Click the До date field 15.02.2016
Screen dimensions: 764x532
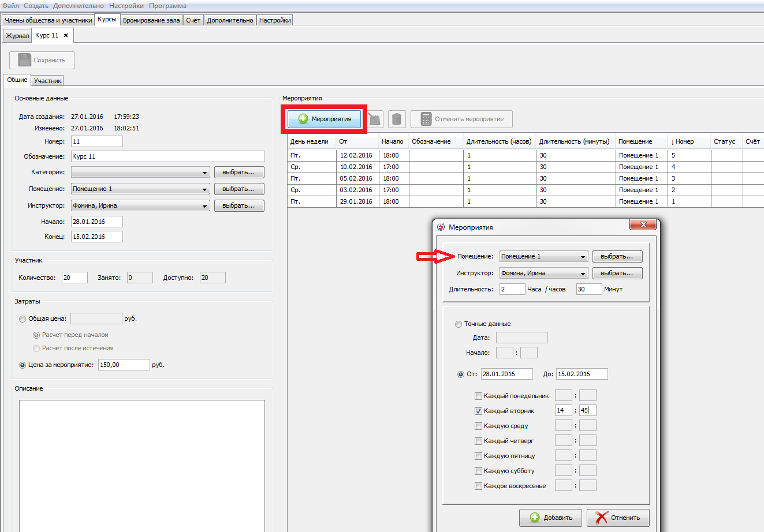point(582,374)
